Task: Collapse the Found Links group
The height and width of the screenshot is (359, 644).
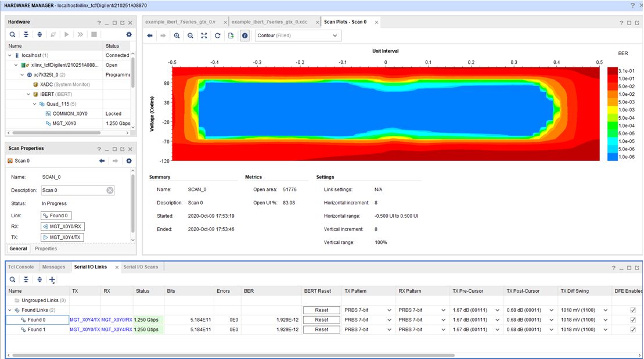Action: [10, 310]
